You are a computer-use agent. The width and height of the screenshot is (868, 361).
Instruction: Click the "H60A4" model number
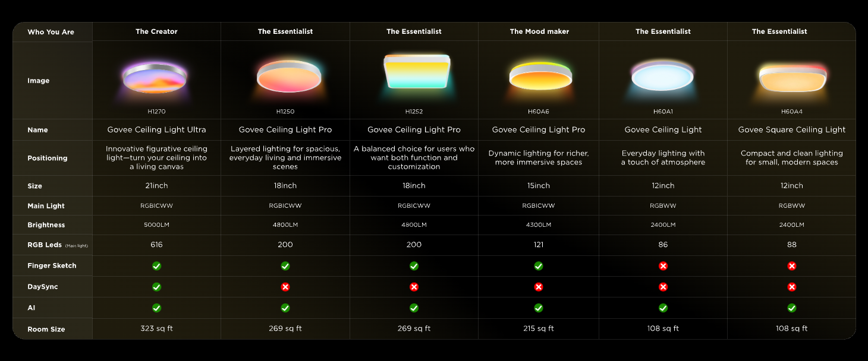pos(792,112)
